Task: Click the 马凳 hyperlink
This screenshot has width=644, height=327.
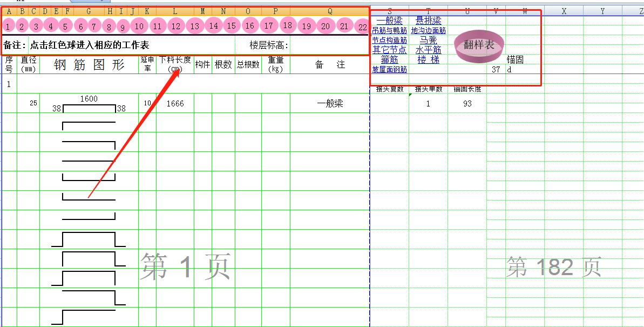Action: point(428,41)
